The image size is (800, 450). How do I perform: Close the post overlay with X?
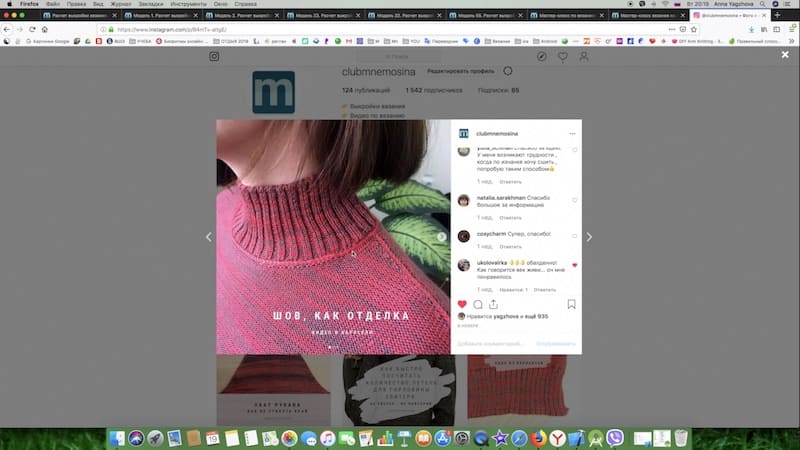point(785,55)
